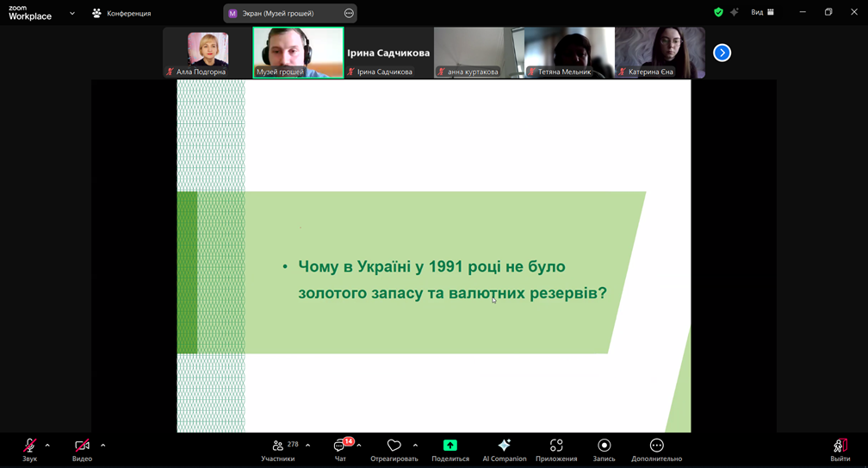
Task: Click the React (Отреагировать) heart icon
Action: (394, 449)
